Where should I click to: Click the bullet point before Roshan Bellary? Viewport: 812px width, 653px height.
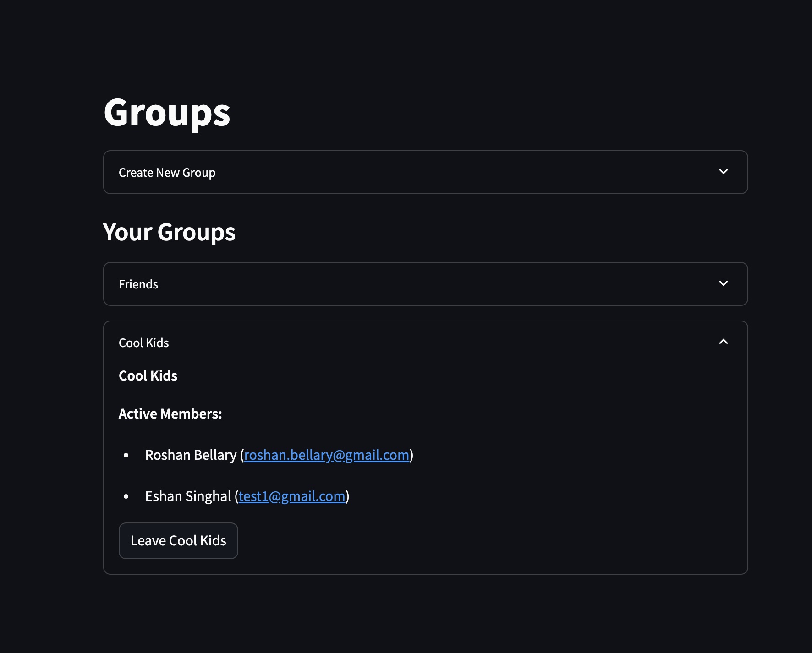coord(126,455)
